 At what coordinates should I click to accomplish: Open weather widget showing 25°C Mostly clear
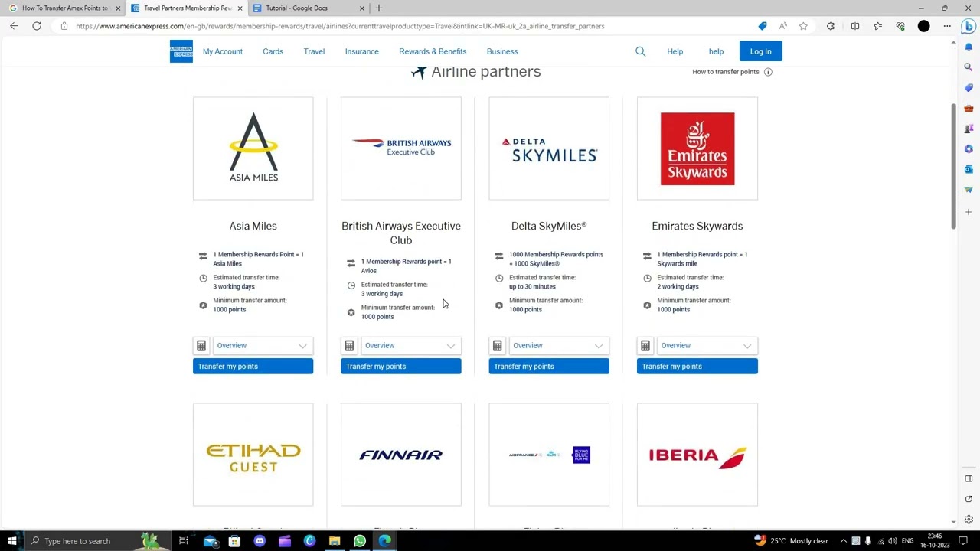791,541
